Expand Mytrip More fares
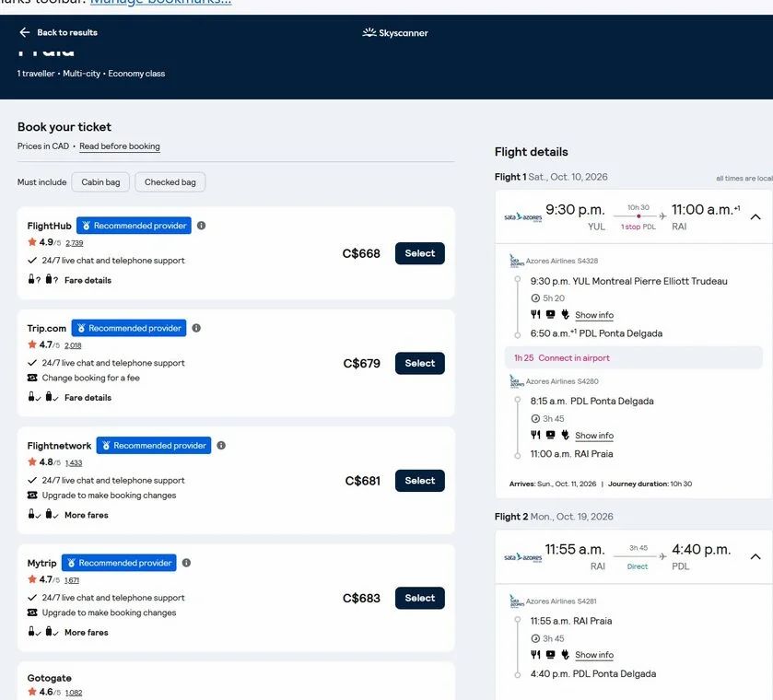Image resolution: width=773 pixels, height=700 pixels. [87, 632]
